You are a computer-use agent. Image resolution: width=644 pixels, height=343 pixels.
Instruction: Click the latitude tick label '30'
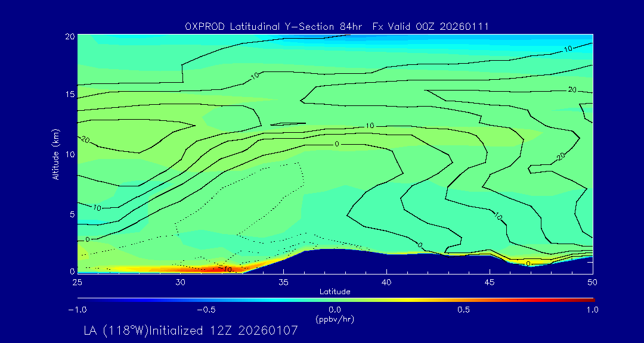pyautogui.click(x=180, y=282)
